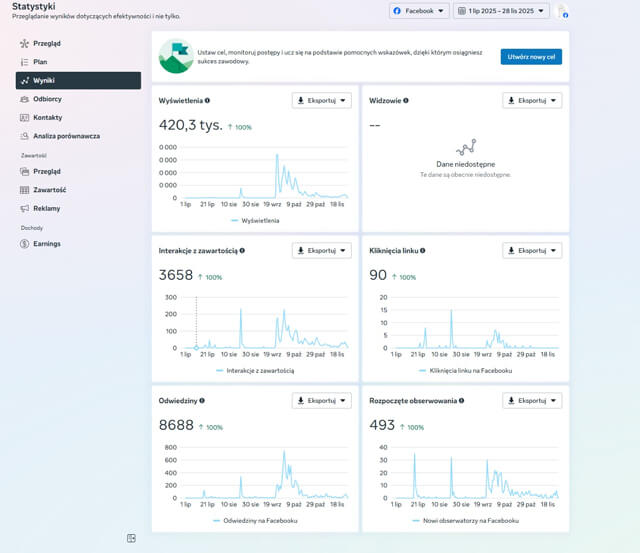Open the Facebook platform dropdown

(x=419, y=11)
